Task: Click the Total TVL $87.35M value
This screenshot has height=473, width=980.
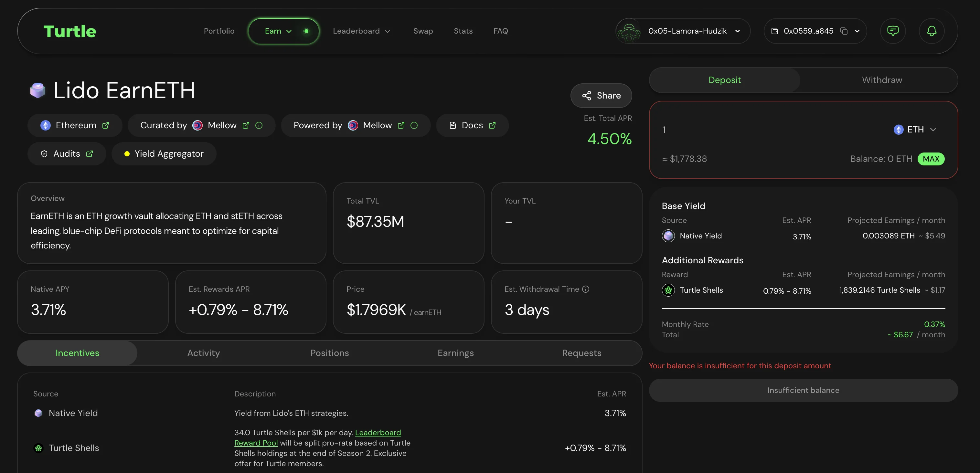Action: pyautogui.click(x=375, y=222)
